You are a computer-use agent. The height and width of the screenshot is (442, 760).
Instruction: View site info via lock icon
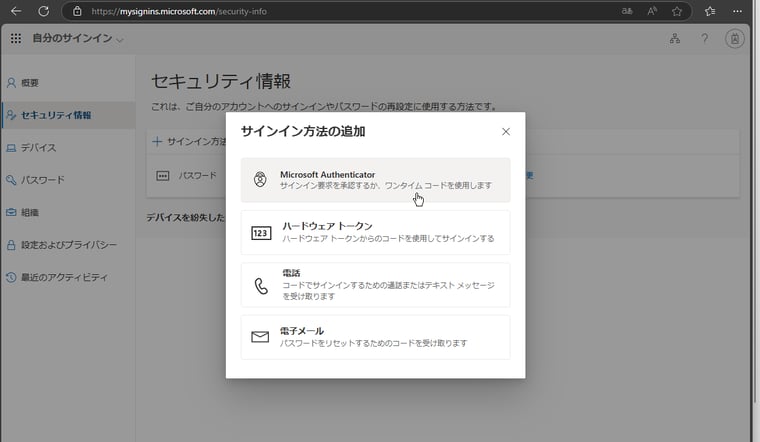(x=77, y=11)
